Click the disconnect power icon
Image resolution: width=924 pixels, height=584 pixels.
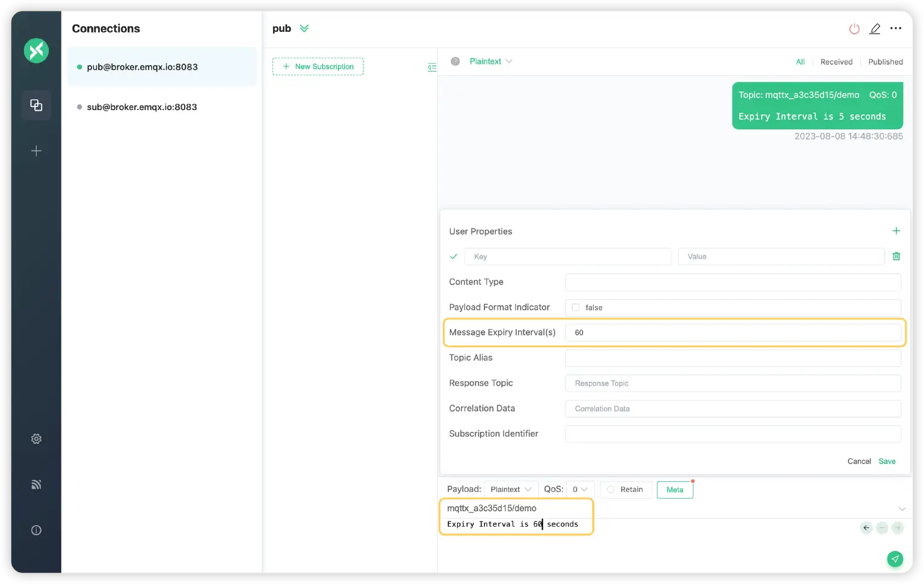(854, 29)
